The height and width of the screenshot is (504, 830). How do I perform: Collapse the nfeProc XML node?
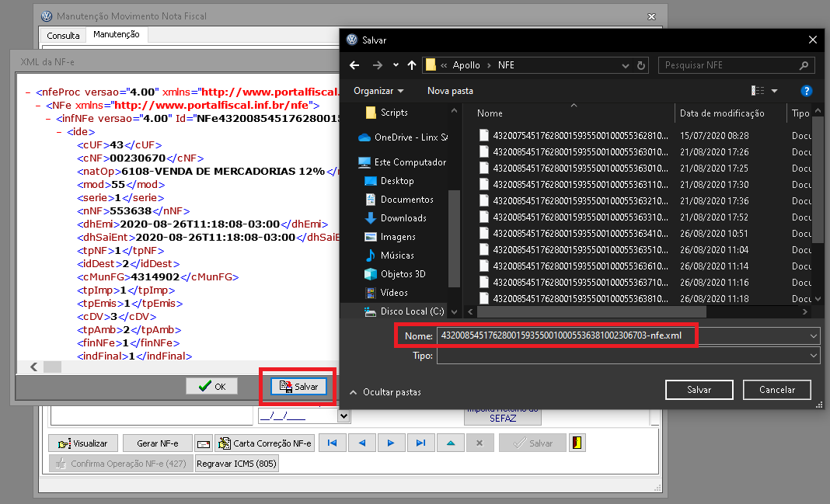point(27,92)
